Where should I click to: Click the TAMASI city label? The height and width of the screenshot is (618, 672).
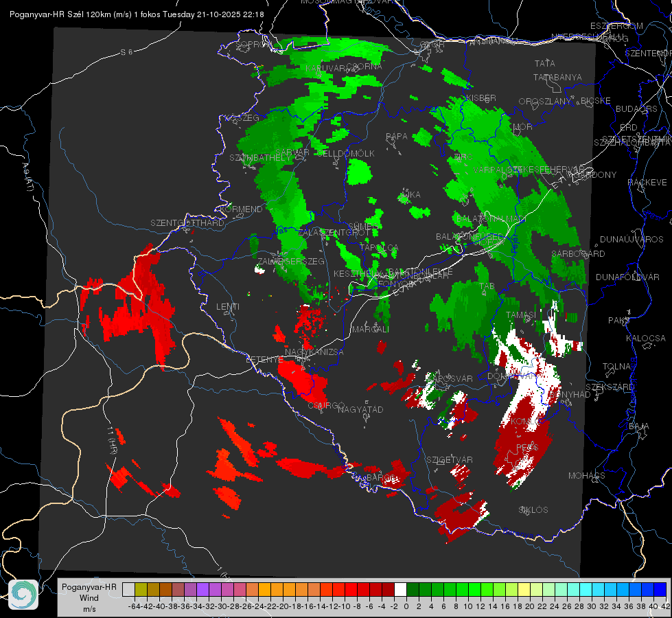tap(521, 315)
